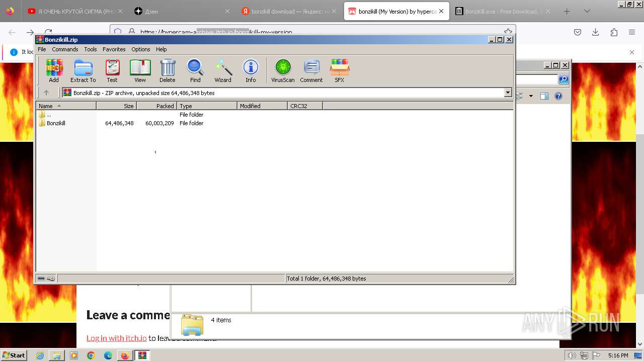Open the Commands menu
The height and width of the screenshot is (362, 644).
coord(65,49)
